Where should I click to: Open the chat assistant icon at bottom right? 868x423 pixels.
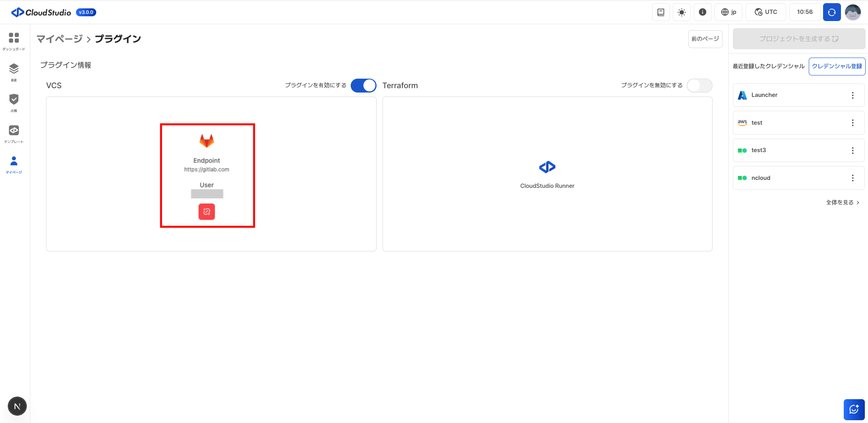click(854, 409)
